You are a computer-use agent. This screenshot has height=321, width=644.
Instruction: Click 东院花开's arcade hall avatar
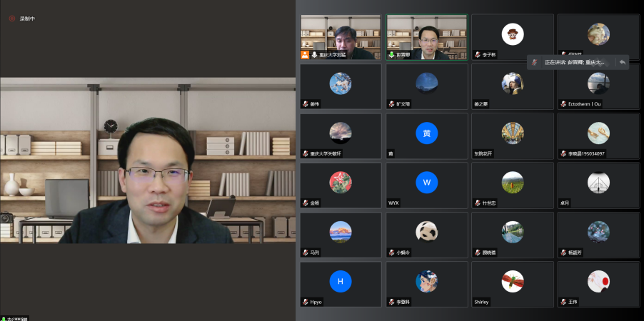[x=513, y=133]
